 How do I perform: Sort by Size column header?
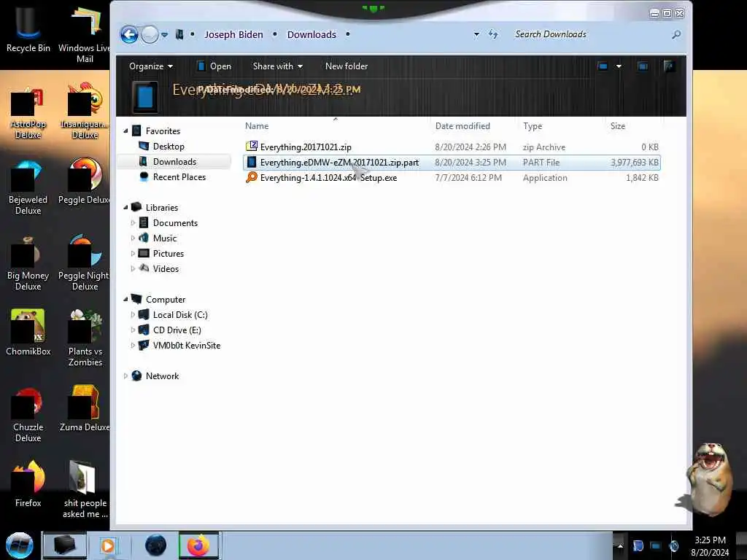(x=617, y=125)
